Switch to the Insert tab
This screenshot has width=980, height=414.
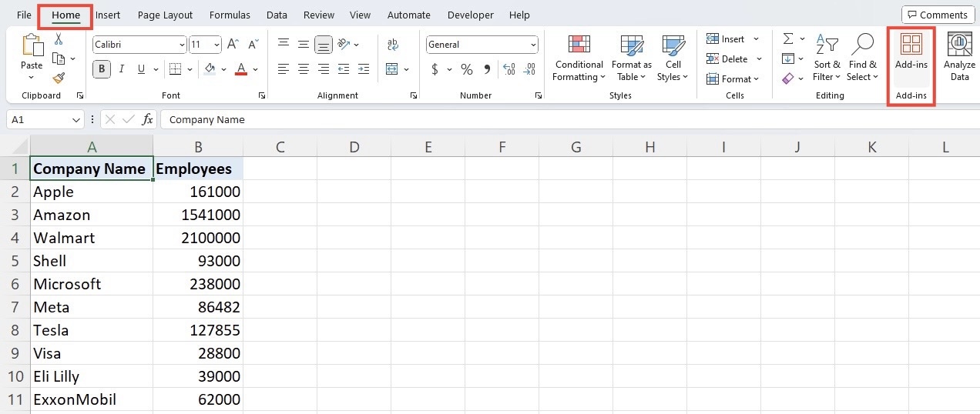point(108,15)
